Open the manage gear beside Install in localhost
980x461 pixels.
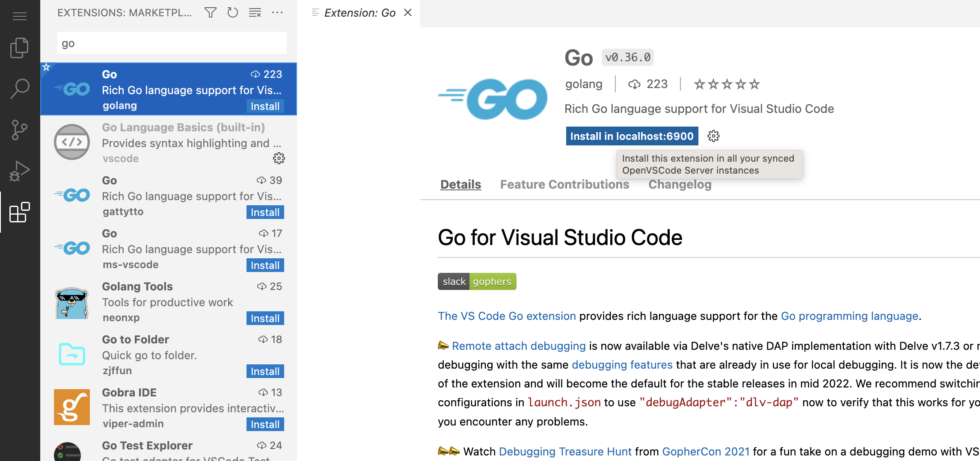(713, 136)
